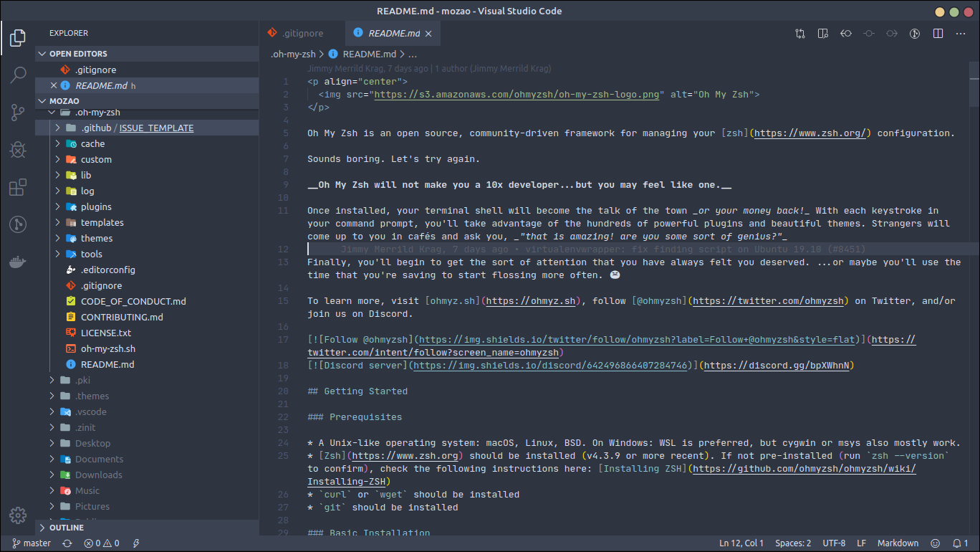
Task: Collapse the MOZAO workspace section
Action: click(x=147, y=101)
